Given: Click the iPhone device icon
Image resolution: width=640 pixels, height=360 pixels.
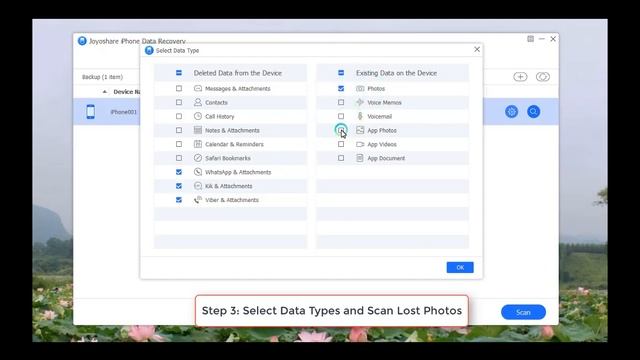Looking at the screenshot, I should pyautogui.click(x=91, y=111).
